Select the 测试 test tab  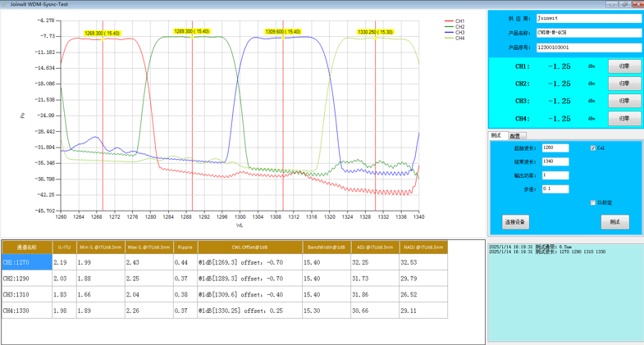(x=497, y=135)
